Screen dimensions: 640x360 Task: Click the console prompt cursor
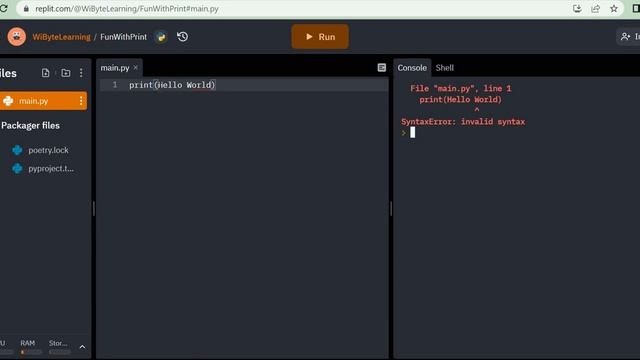coord(413,132)
